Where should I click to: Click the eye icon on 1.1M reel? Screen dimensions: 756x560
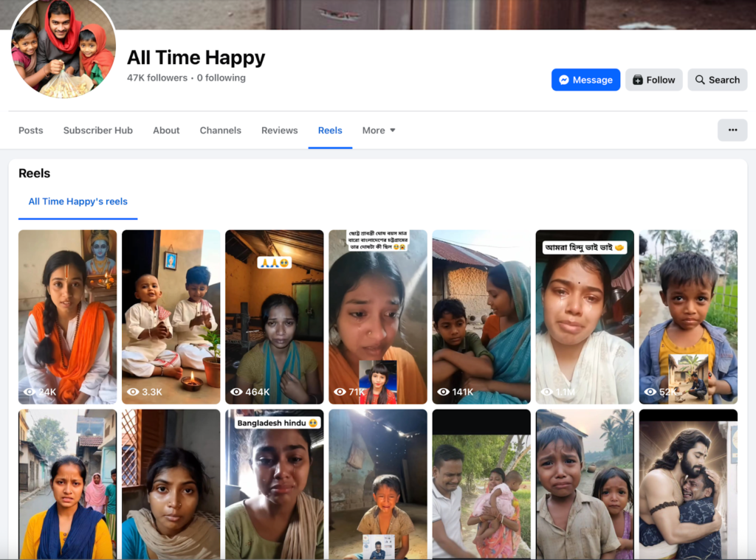tap(546, 392)
